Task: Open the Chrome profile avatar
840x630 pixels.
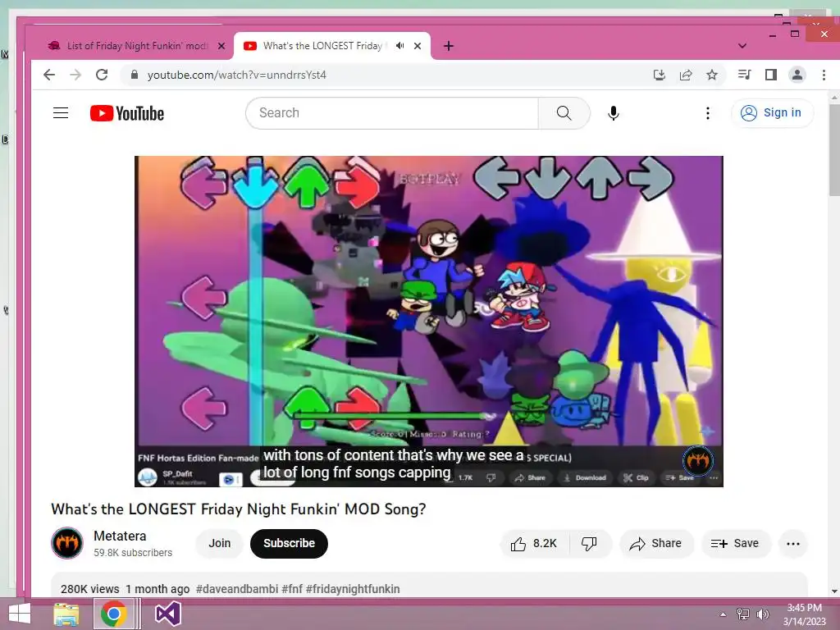Action: point(797,75)
